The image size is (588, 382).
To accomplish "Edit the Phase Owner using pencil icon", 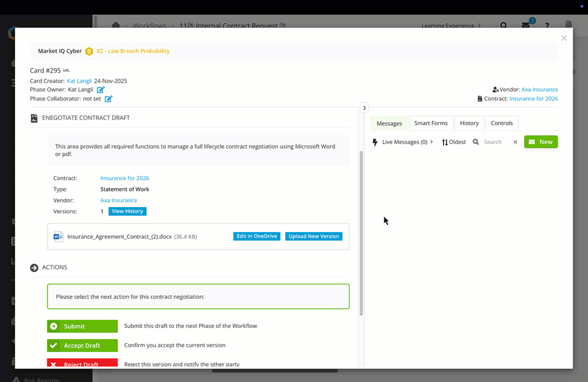I will [101, 90].
